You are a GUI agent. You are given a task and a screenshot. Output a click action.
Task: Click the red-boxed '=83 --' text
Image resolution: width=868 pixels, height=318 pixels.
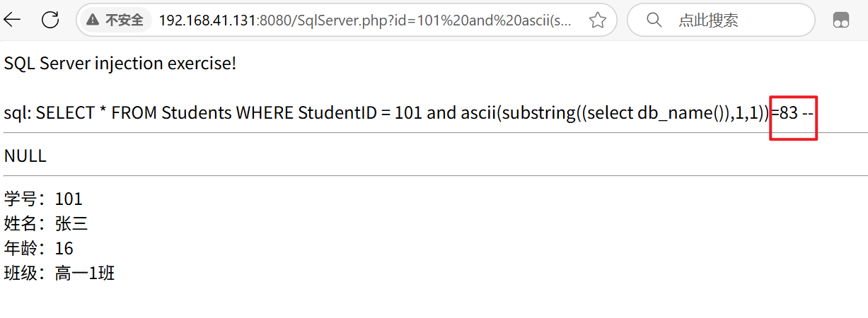[794, 113]
